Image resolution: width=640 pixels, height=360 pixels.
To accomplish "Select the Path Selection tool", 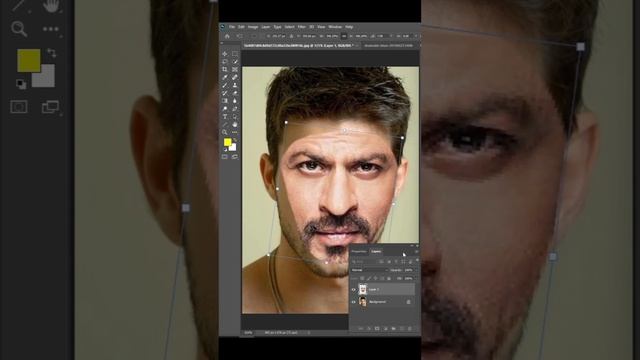I will pyautogui.click(x=235, y=117).
